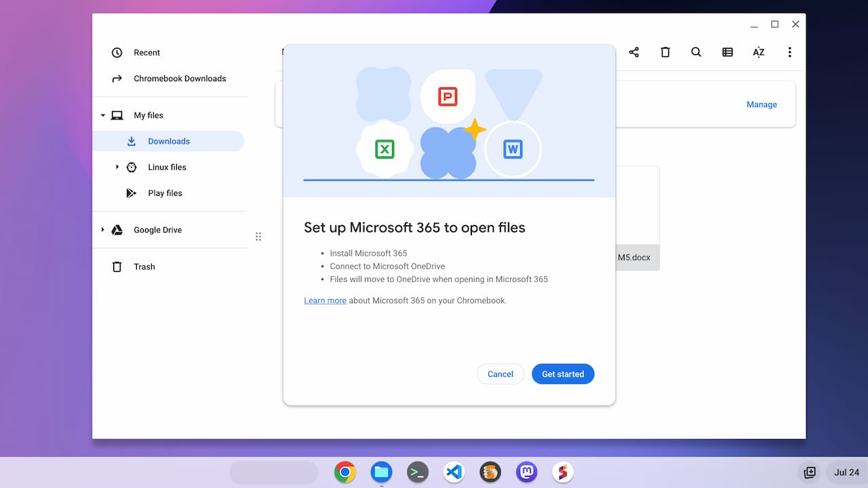868x488 pixels.
Task: Click the Trash bin icon in the sidebar
Action: [x=117, y=267]
